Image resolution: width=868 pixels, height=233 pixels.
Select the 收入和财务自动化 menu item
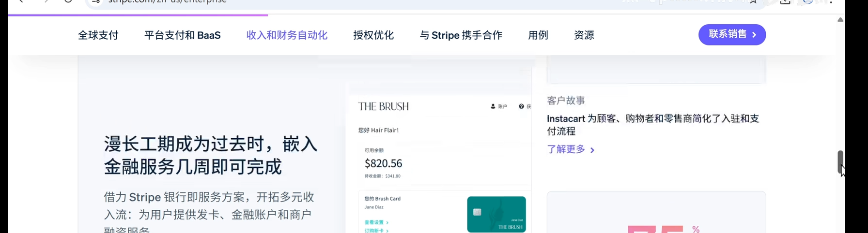click(x=287, y=35)
